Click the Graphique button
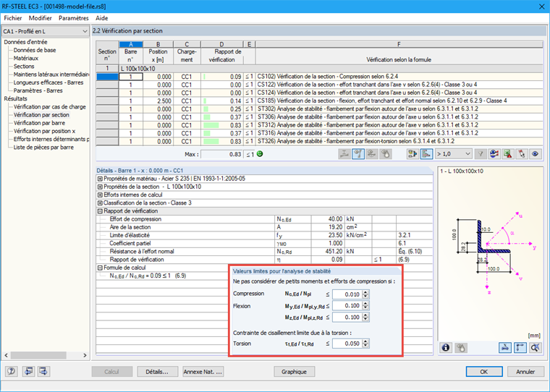Image resolution: width=550 pixels, height=392 pixels. pos(294,372)
